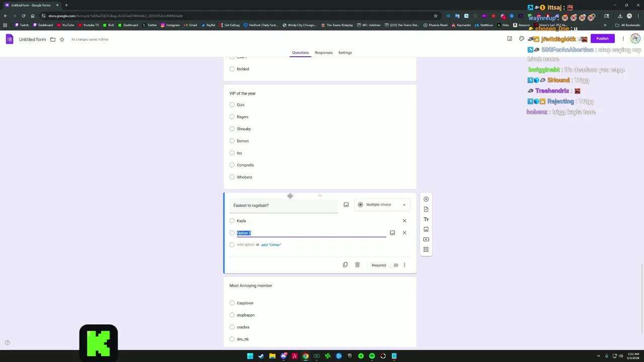644x362 pixels.
Task: Select Richkid radio button
Action: click(232, 69)
